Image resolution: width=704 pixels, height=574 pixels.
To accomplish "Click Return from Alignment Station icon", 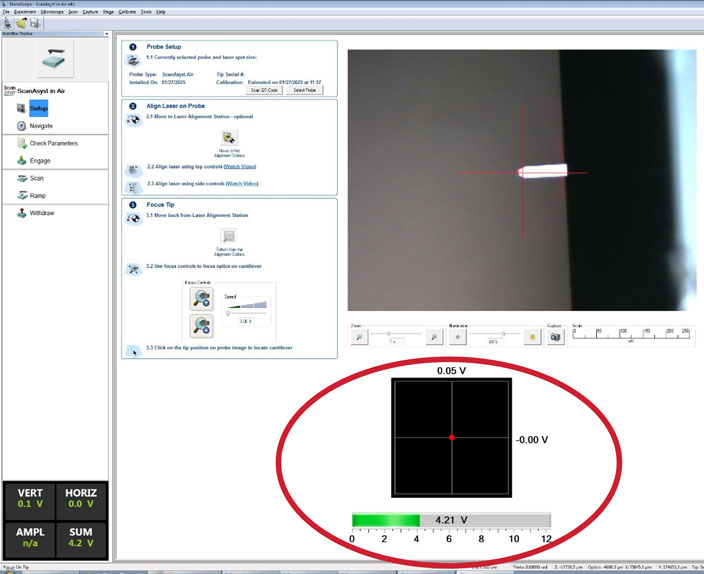I will click(229, 237).
